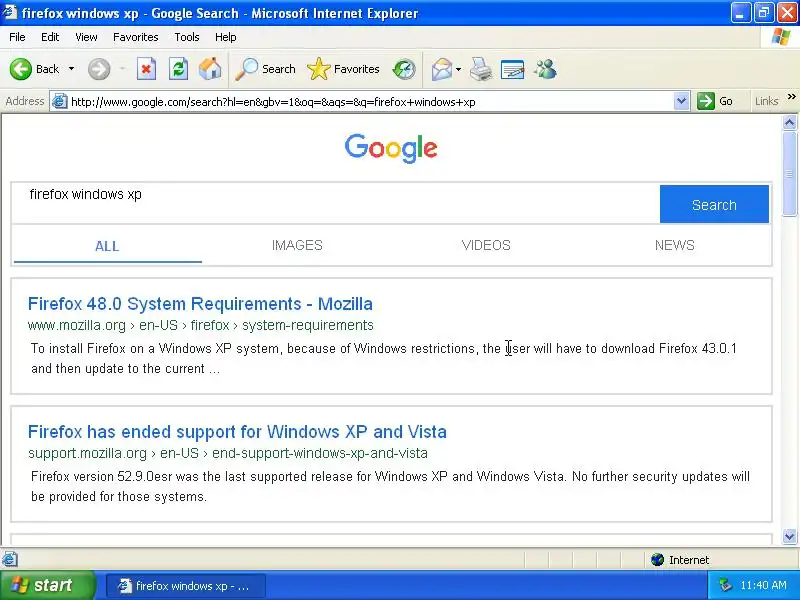Open Firefox 48.0 System Requirements result
Screen dimensions: 800x600
click(x=200, y=304)
